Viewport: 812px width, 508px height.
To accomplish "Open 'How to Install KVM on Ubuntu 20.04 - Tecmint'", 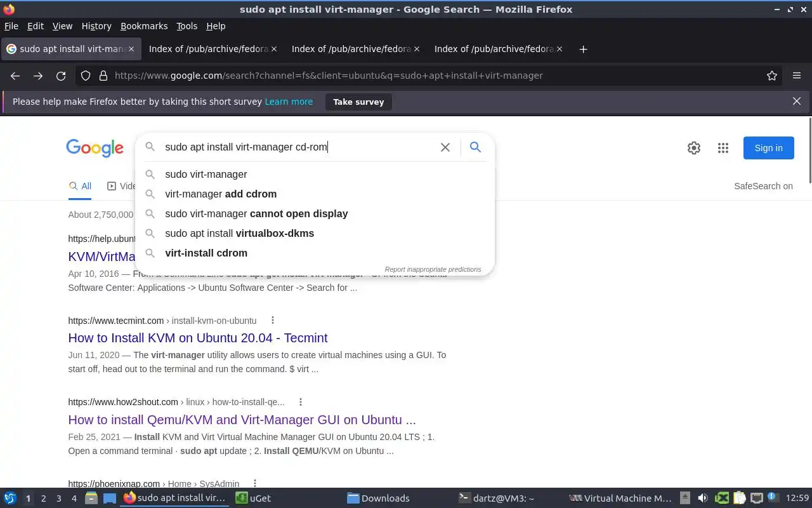I will point(198,338).
